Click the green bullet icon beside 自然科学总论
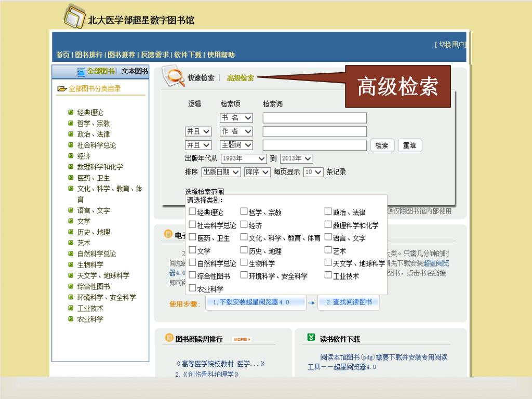The width and height of the screenshot is (532, 399). [x=71, y=254]
